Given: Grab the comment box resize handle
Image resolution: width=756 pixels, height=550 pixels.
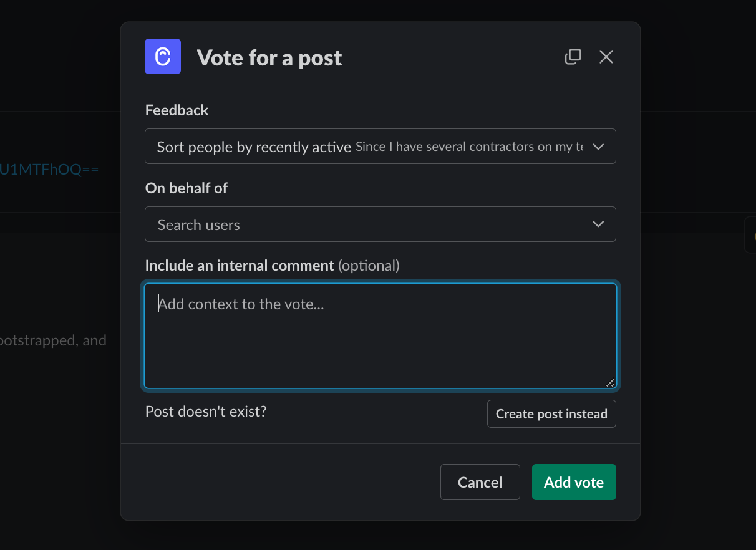Looking at the screenshot, I should (x=611, y=382).
